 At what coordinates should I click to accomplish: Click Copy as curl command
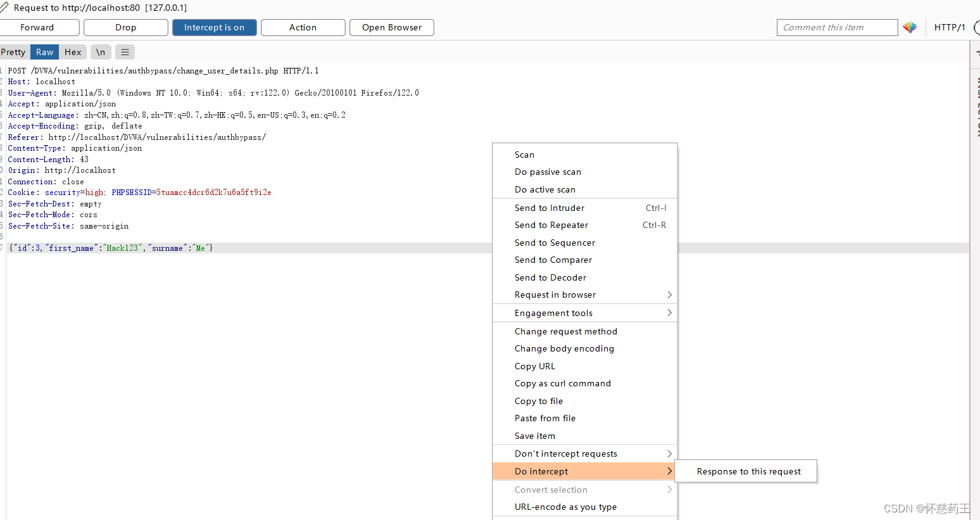pos(585,383)
